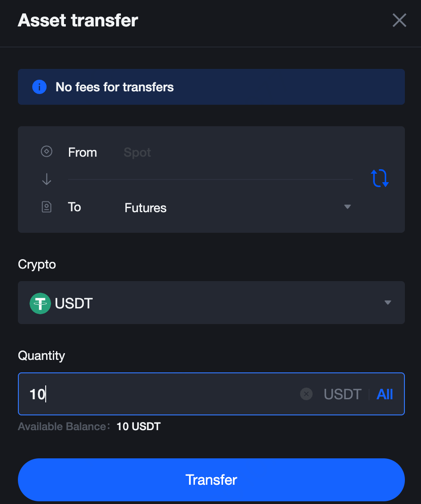Viewport: 421px width, 504px height.
Task: Swap the From and To accounts
Action: click(x=380, y=178)
